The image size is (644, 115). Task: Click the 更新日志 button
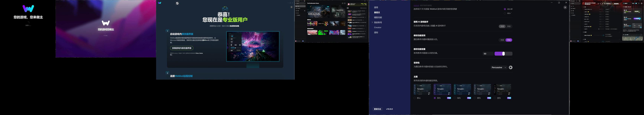pos(377,109)
